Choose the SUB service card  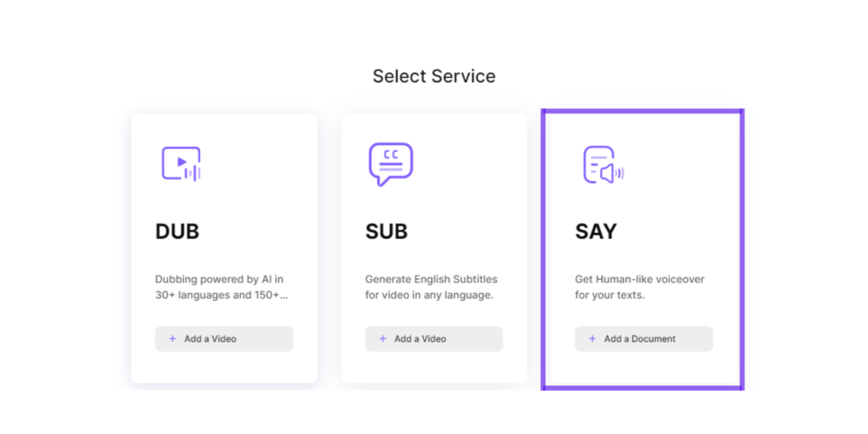[x=434, y=248]
